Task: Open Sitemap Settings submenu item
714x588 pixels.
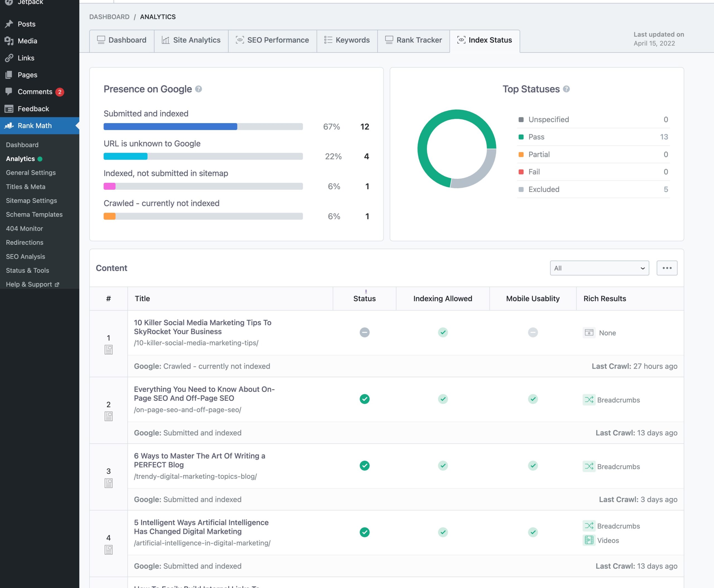Action: tap(31, 201)
